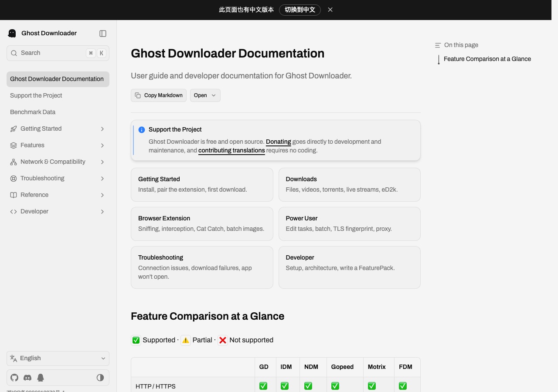Click the Copy Markdown button
This screenshot has width=558, height=392.
pyautogui.click(x=159, y=95)
